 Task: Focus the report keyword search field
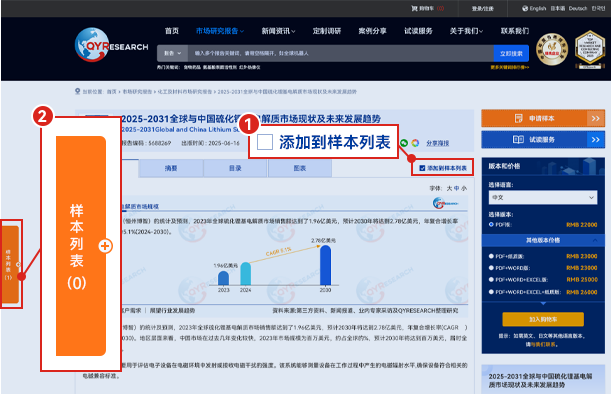341,53
